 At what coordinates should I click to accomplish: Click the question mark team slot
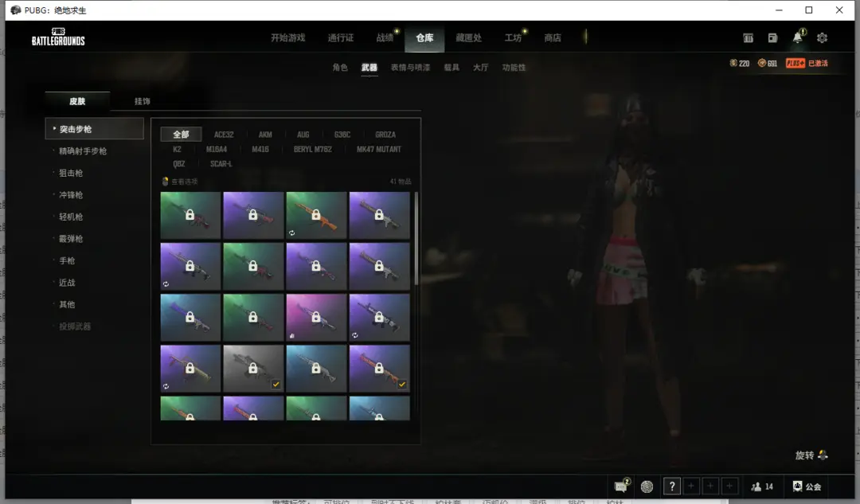pyautogui.click(x=672, y=486)
